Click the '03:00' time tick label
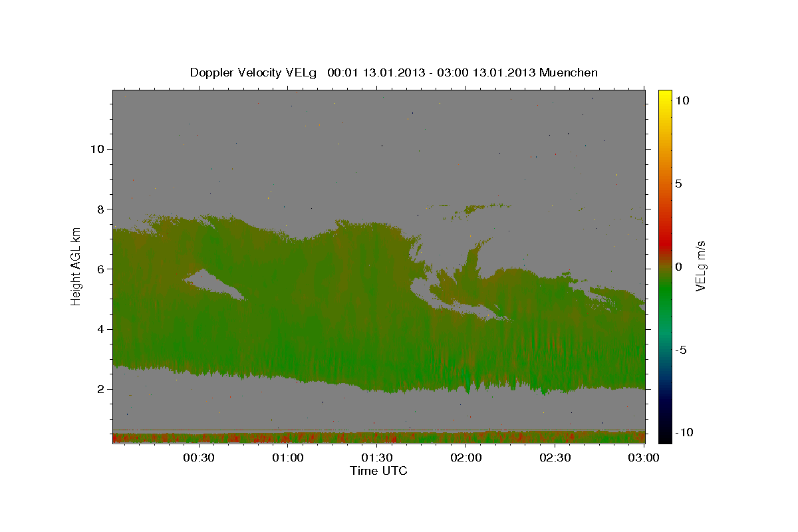The height and width of the screenshot is (532, 798). pos(644,458)
